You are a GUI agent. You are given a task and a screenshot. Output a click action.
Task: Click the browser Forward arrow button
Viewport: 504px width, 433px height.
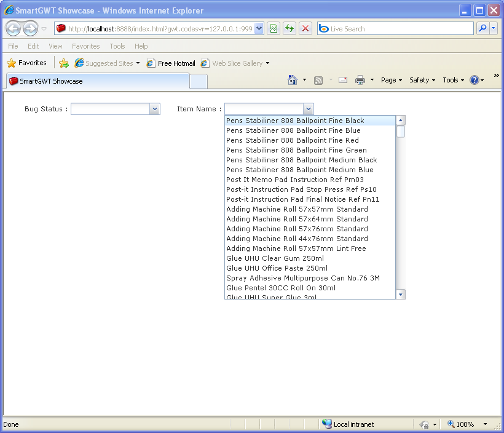pos(31,29)
